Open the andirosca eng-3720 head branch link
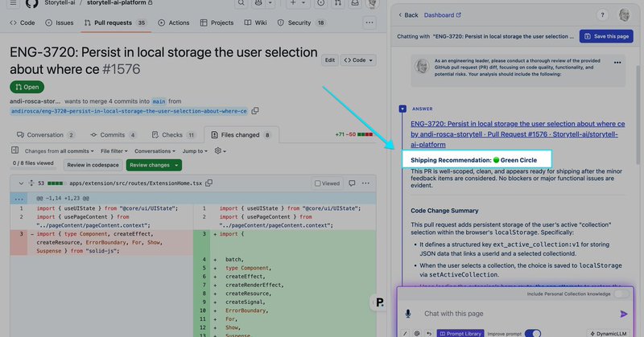The width and height of the screenshot is (644, 337). (129, 111)
